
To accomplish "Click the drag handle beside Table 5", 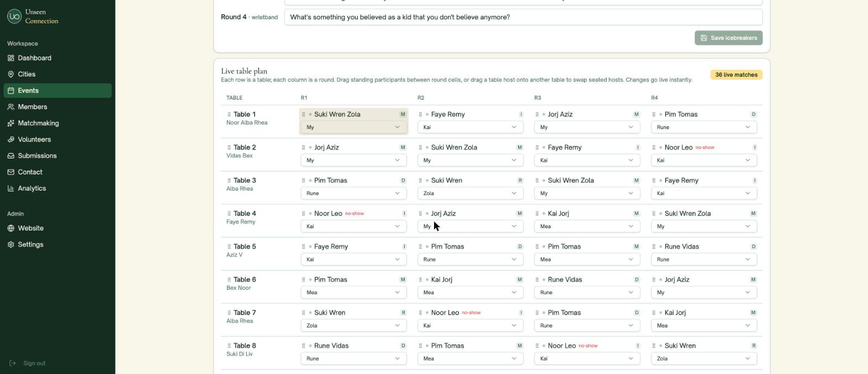I will pyautogui.click(x=229, y=247).
